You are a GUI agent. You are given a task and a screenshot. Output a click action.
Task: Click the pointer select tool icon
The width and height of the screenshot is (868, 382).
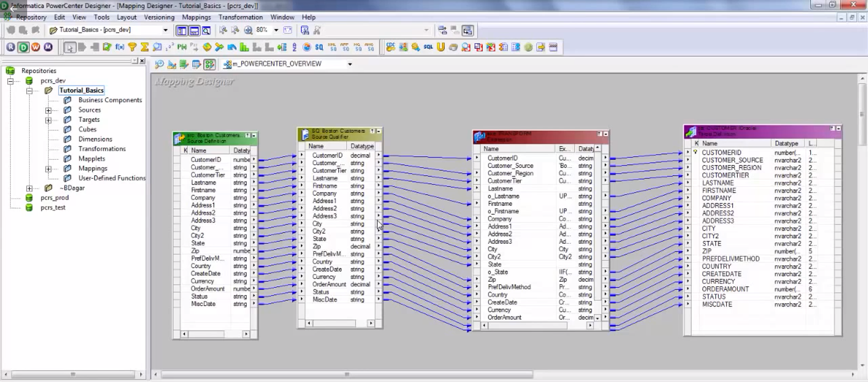click(69, 47)
